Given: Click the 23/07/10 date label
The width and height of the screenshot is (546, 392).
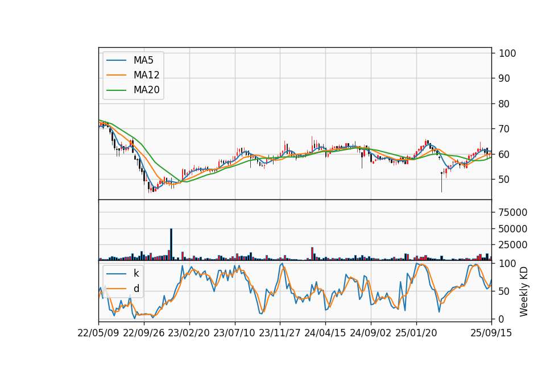Looking at the screenshot, I should (234, 333).
